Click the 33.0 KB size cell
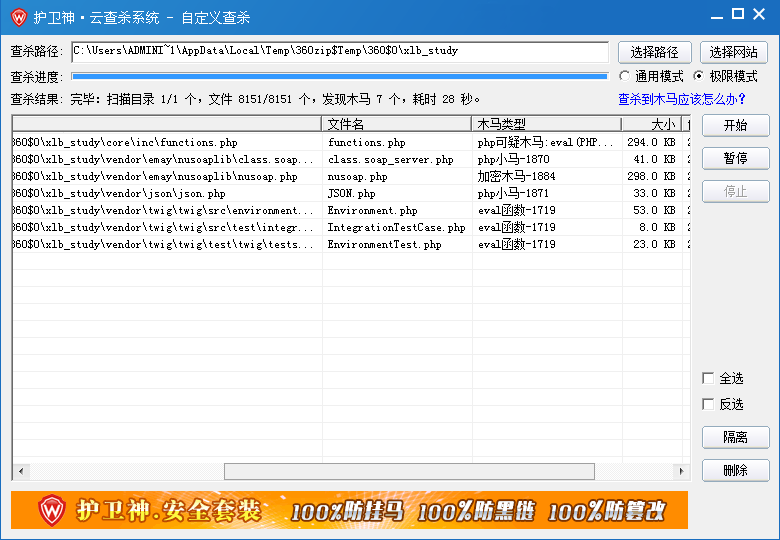The height and width of the screenshot is (540, 780). pos(652,193)
